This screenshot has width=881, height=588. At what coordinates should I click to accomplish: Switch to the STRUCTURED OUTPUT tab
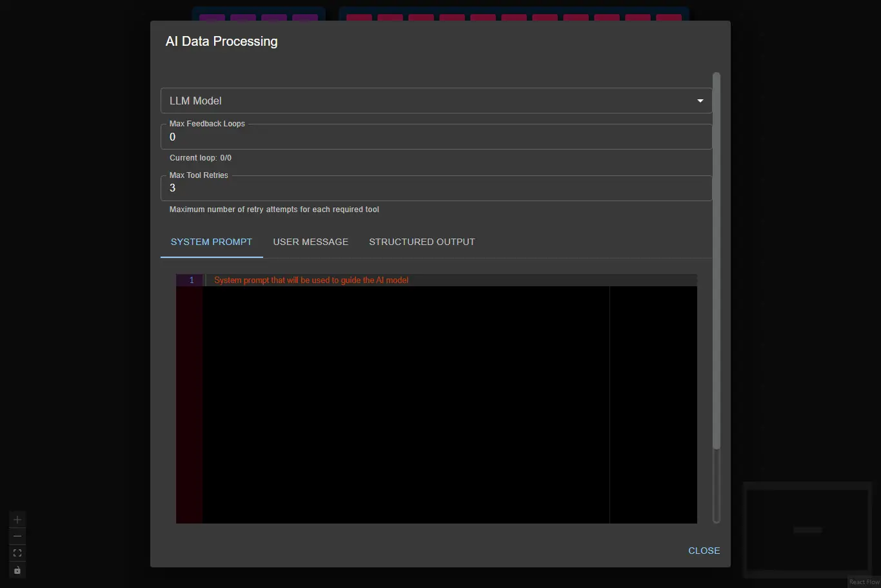(422, 242)
